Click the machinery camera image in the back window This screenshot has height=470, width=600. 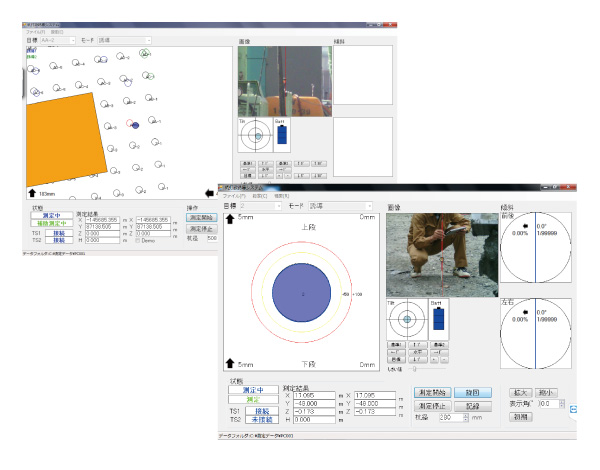pyautogui.click(x=285, y=82)
